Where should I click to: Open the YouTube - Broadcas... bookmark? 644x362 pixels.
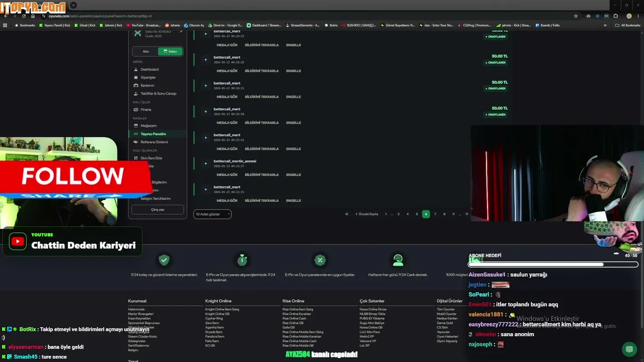(143, 25)
